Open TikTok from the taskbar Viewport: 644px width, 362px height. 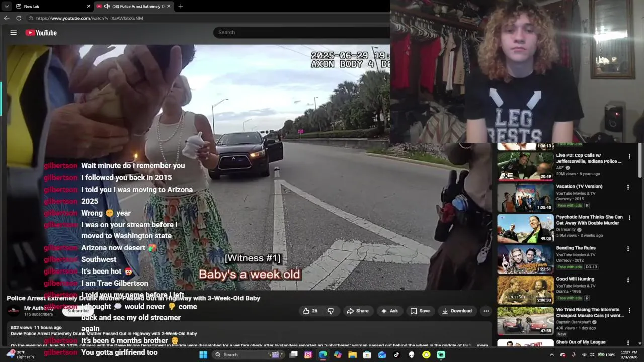(396, 354)
